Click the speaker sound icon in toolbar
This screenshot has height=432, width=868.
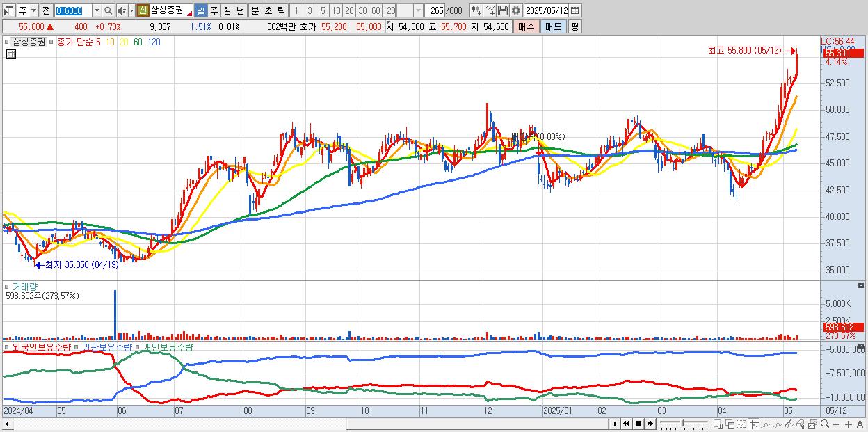pyautogui.click(x=122, y=10)
